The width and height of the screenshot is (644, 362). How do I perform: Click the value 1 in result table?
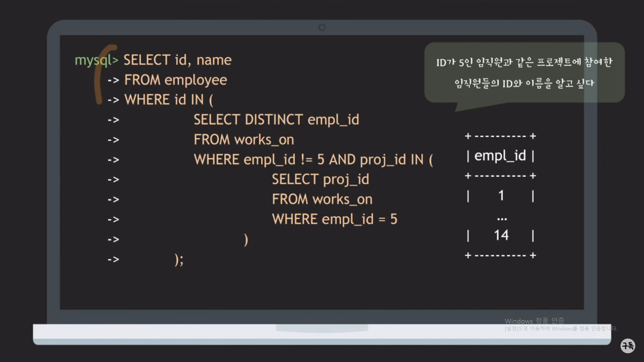click(501, 196)
